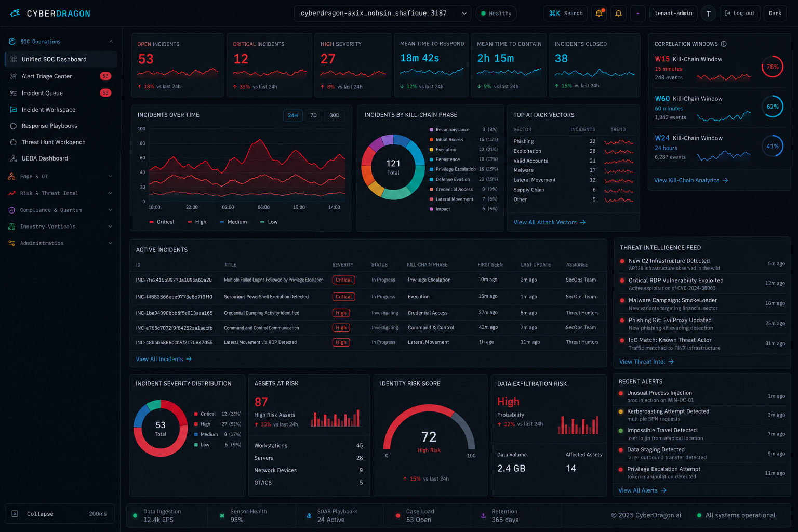The image size is (798, 532).
Task: Click the Incident Workspace icon
Action: click(14, 110)
